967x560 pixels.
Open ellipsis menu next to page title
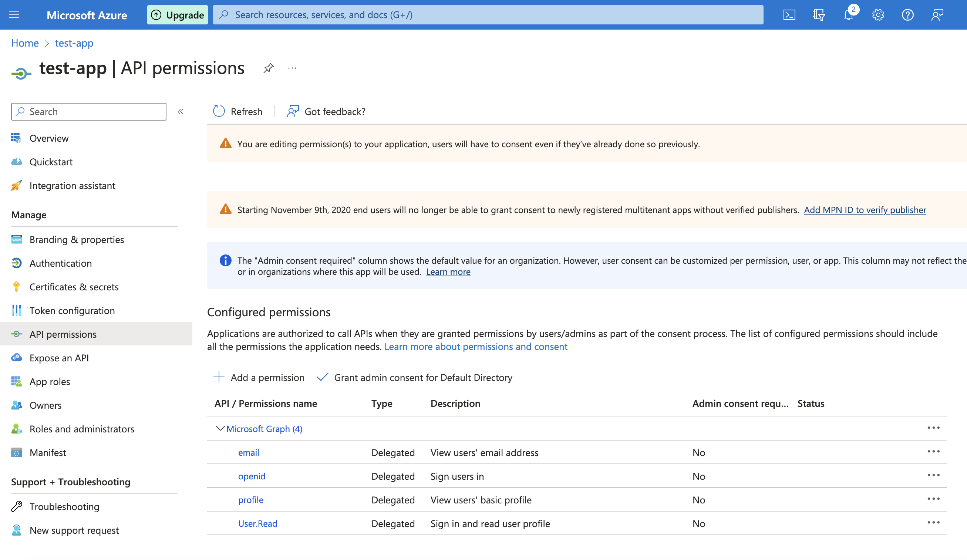[292, 68]
